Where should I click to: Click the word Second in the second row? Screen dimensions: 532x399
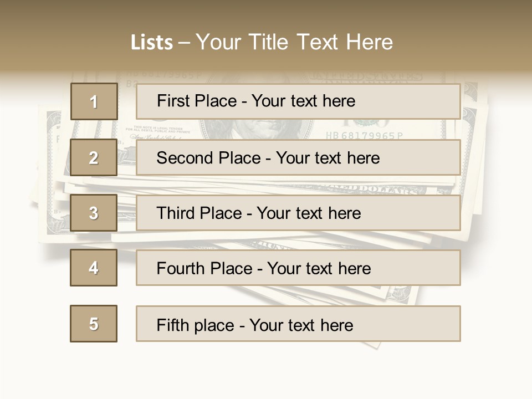point(185,158)
